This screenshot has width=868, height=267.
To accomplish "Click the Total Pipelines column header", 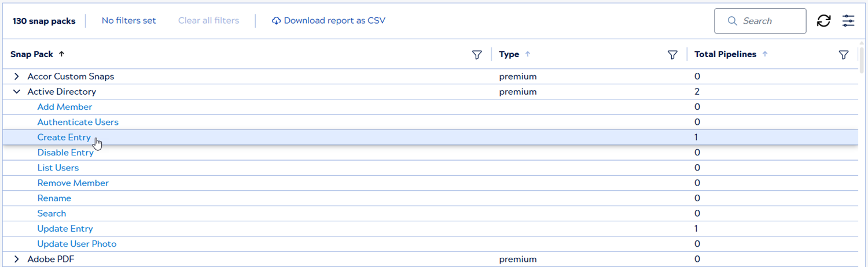I will point(725,54).
